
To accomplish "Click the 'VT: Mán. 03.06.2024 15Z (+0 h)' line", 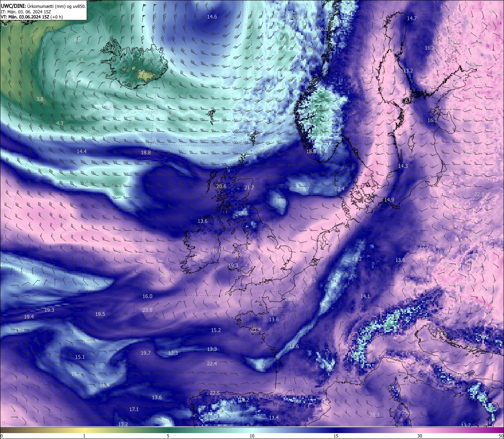I will (x=32, y=17).
